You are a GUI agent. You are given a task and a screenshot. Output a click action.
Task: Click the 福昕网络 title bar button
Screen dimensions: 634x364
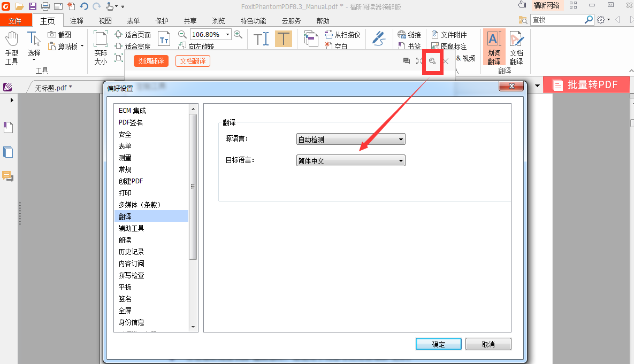546,5
